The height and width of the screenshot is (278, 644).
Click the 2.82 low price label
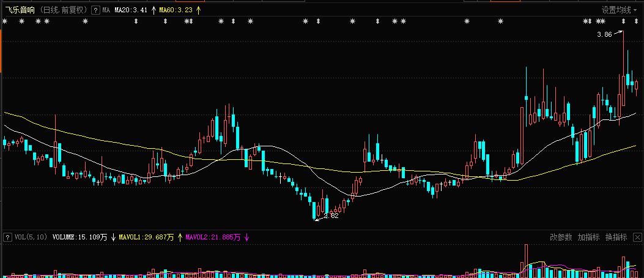point(331,216)
